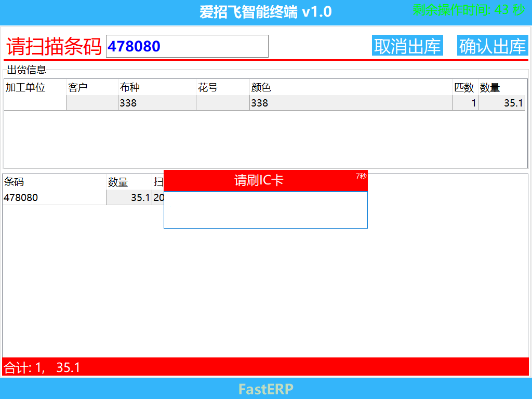The height and width of the screenshot is (399, 532).
Task: Click the FastERP footer label
Action: pyautogui.click(x=265, y=389)
